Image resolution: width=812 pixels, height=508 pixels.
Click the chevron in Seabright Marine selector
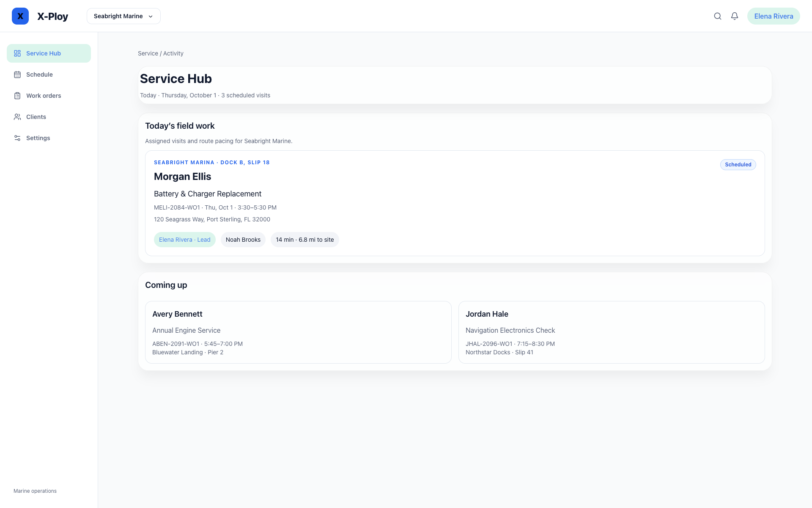[x=151, y=17]
